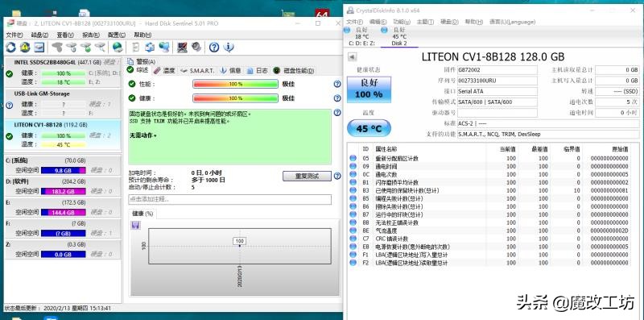Select the E: (172.5 GB) partition entry
This screenshot has width=644, height=320.
(x=63, y=207)
